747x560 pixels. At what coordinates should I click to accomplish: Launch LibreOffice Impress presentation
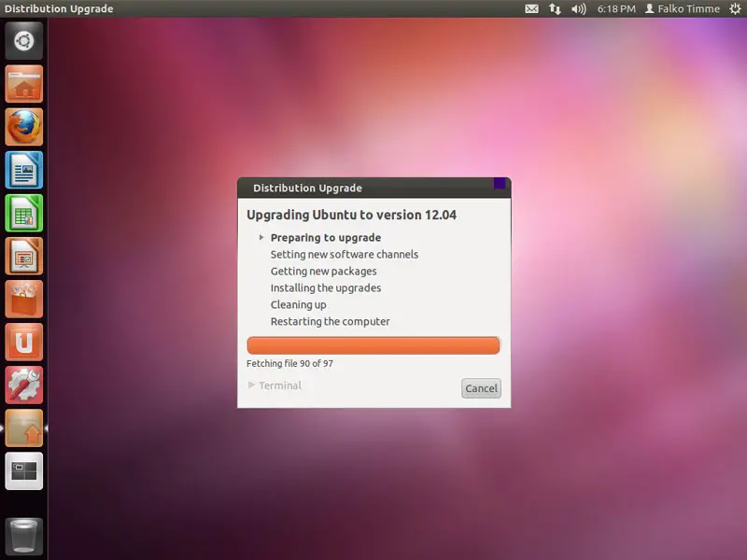[x=24, y=256]
